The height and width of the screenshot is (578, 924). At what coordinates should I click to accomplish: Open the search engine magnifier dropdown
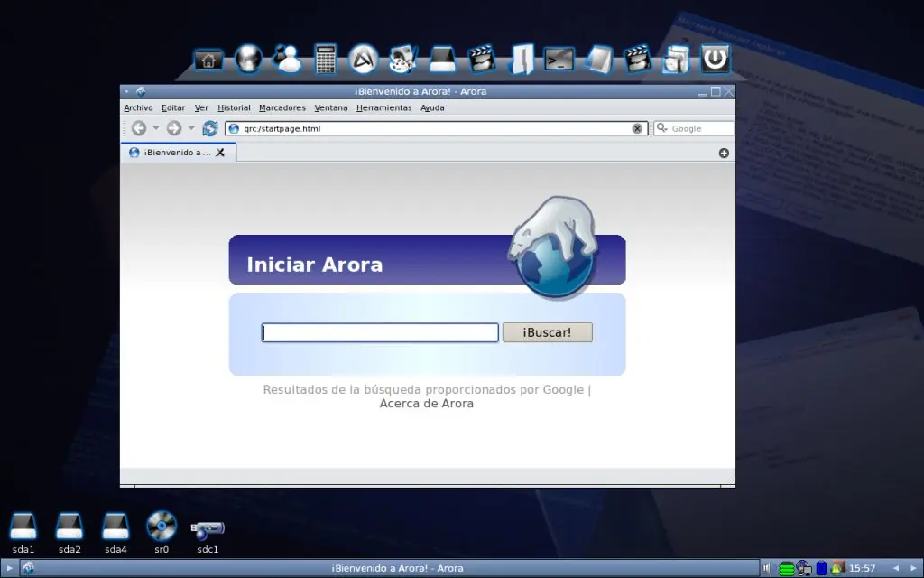[x=662, y=128]
